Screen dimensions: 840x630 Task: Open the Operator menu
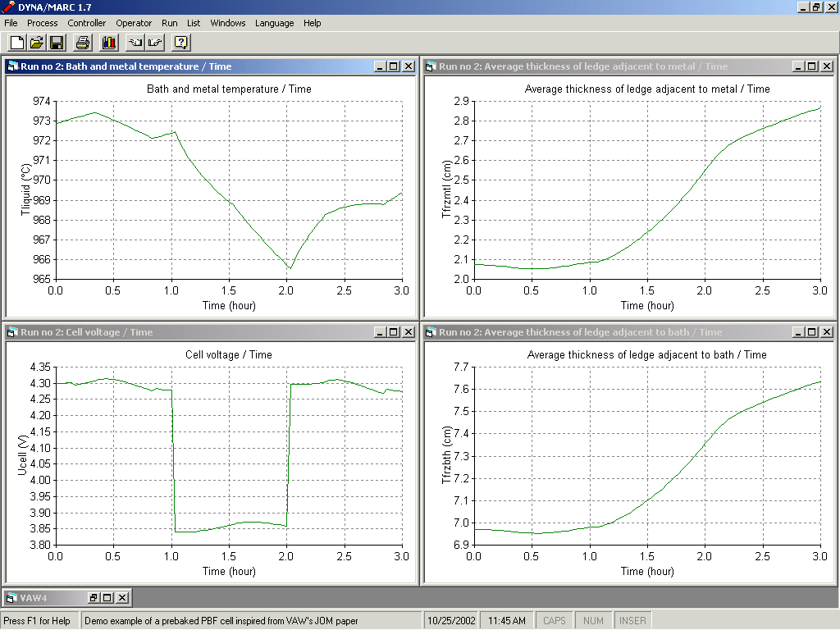134,23
